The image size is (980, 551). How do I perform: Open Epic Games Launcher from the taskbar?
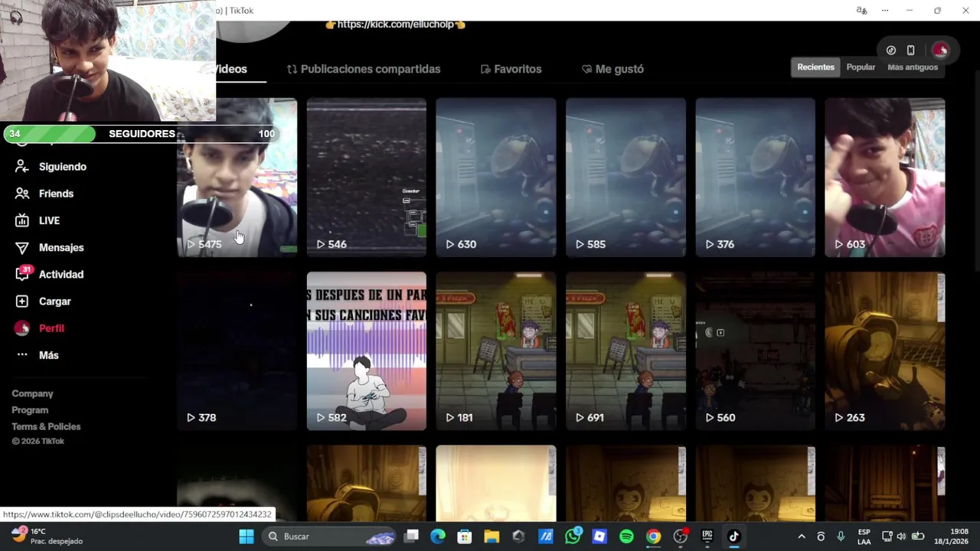pyautogui.click(x=707, y=536)
